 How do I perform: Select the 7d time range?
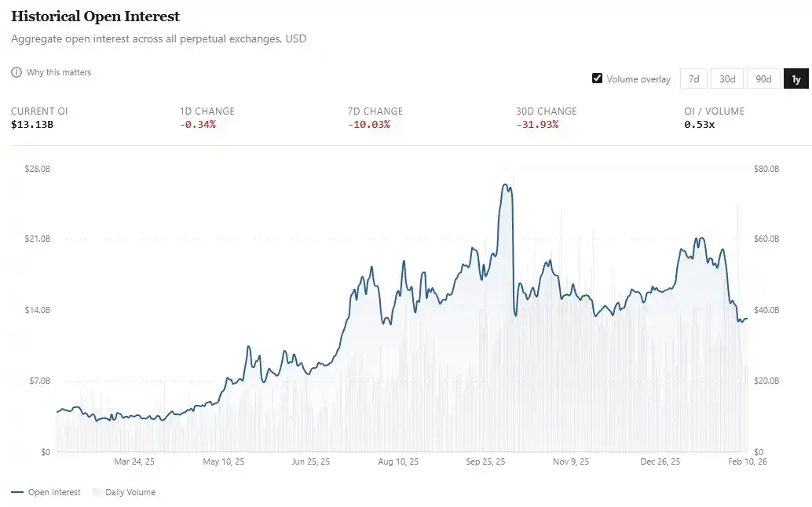coord(693,78)
